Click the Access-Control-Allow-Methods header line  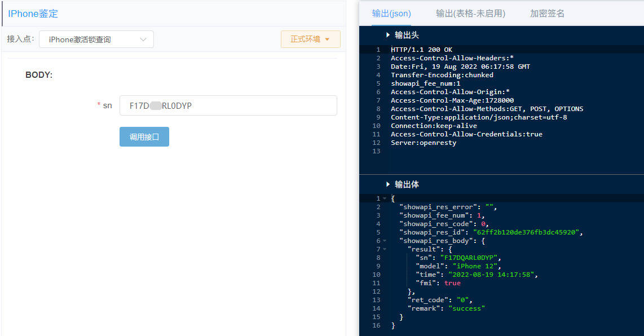[x=487, y=109]
